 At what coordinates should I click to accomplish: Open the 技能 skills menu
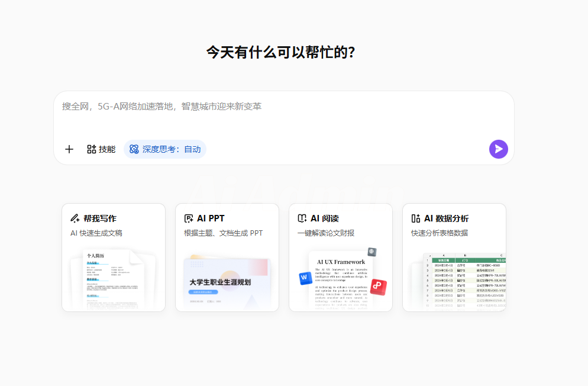click(x=101, y=149)
